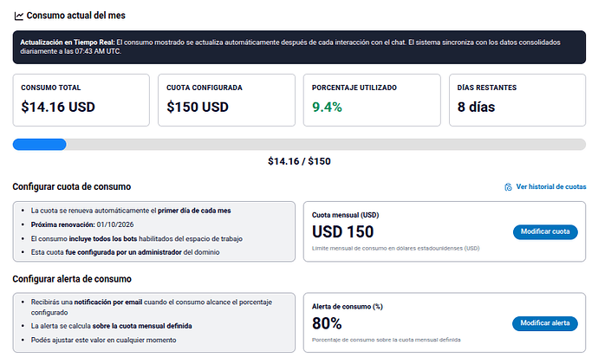
Task: Select the Consumo actual del mes heading
Action: pos(76,16)
